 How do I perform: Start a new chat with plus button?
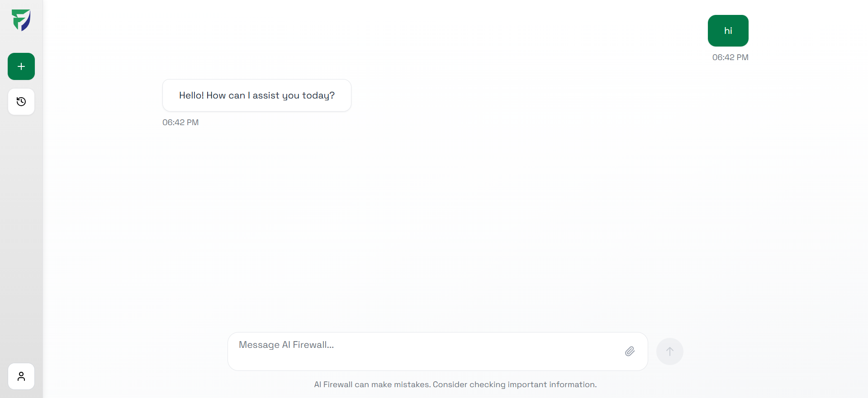click(21, 66)
